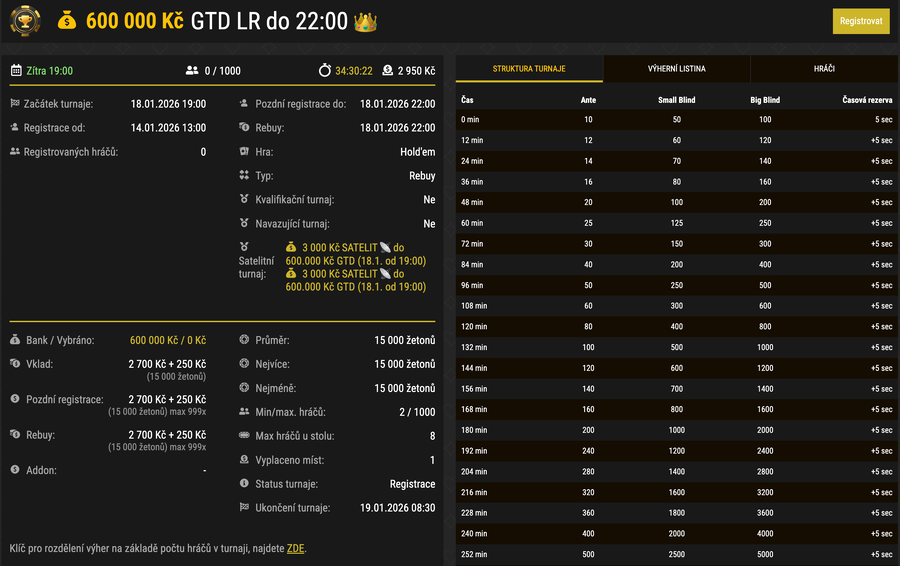
Task: Click the players icon beside 0 / 1000
Action: pyautogui.click(x=192, y=71)
